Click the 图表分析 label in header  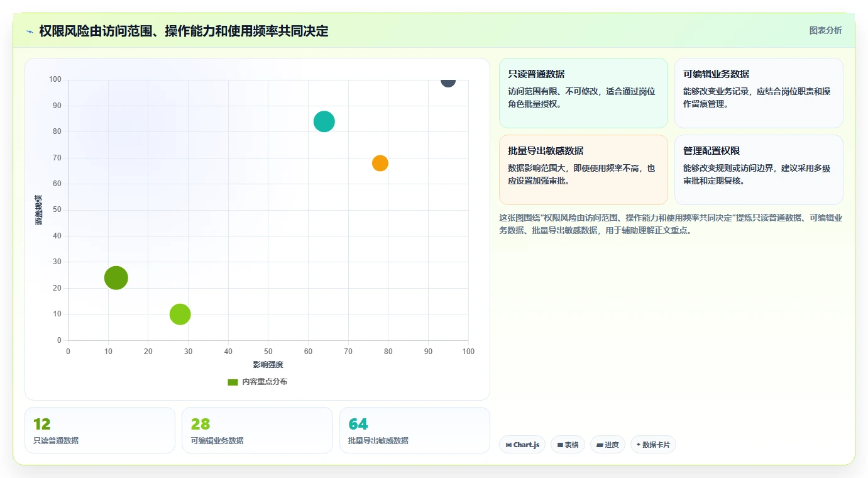(825, 31)
